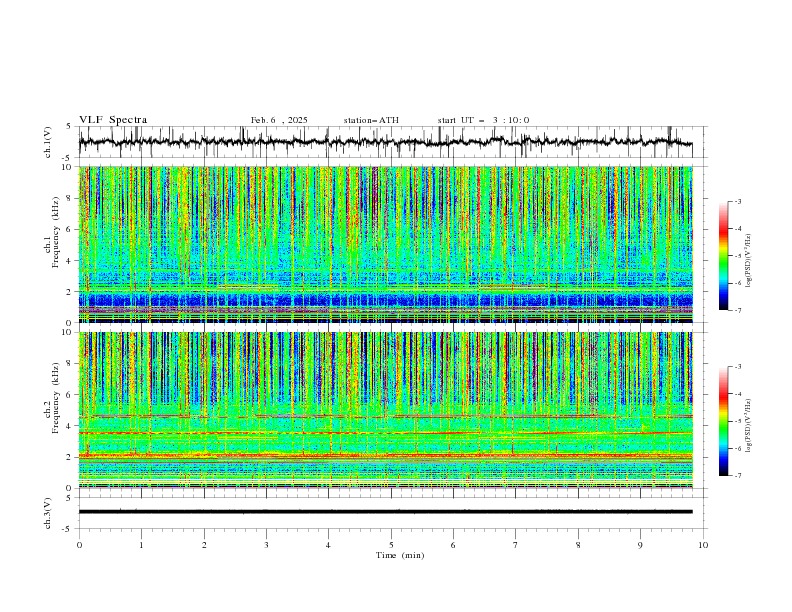This screenshot has height=612, width=792.
Task: Click the "ch.3(V)" axis label
Action: coord(48,513)
